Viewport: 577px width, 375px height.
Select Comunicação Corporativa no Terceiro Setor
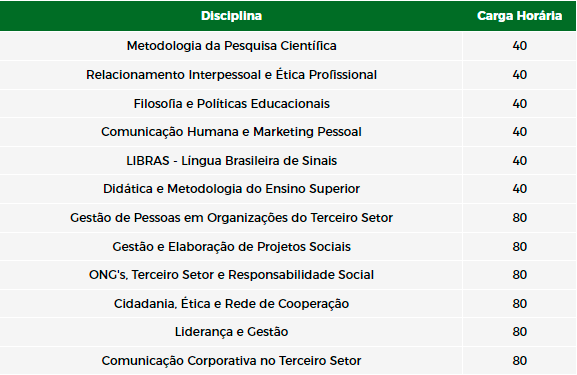point(231,361)
